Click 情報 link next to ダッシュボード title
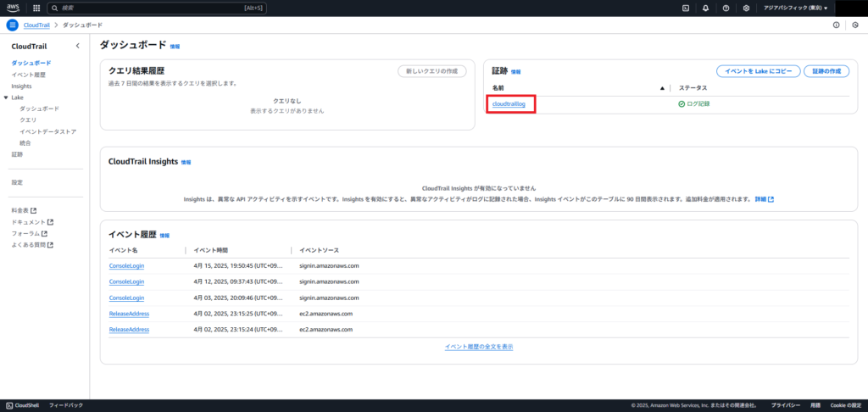 [175, 47]
